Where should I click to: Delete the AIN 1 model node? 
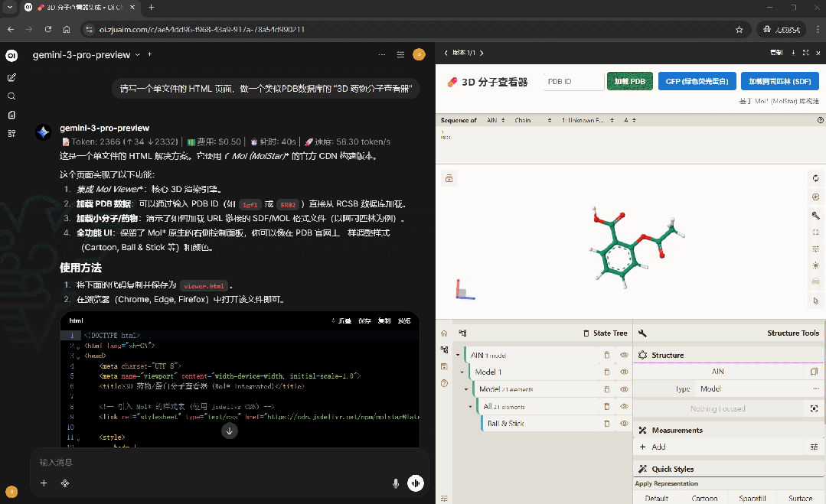click(x=607, y=355)
